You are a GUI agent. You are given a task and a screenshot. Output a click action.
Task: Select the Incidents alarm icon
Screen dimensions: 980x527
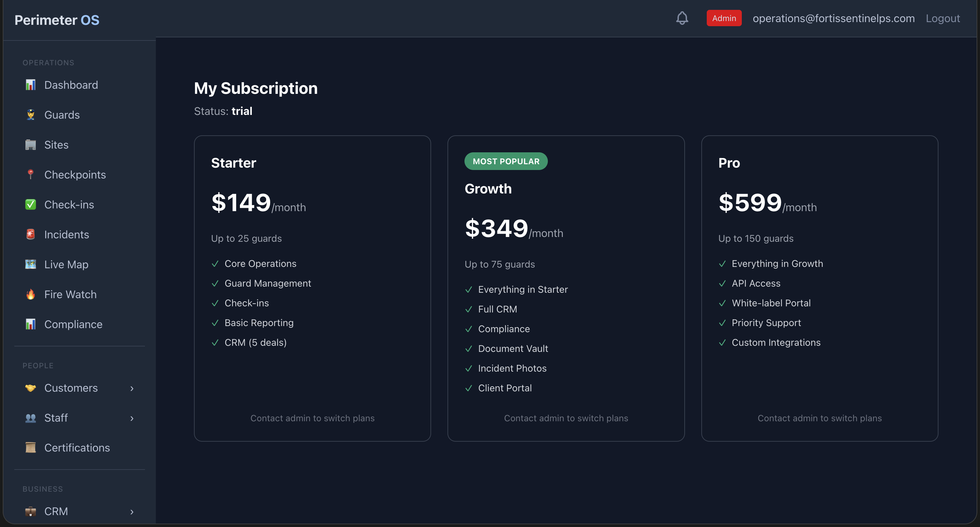coord(30,234)
